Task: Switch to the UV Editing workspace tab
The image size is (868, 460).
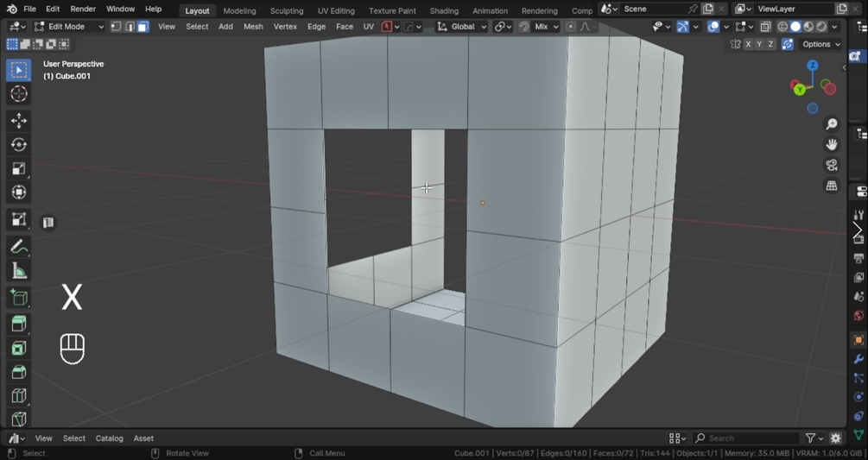Action: click(x=336, y=10)
